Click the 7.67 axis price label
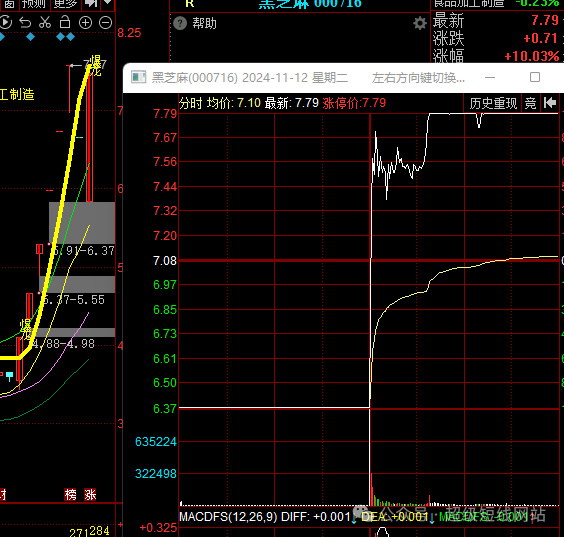Image resolution: width=564 pixels, height=537 pixels. coord(165,138)
